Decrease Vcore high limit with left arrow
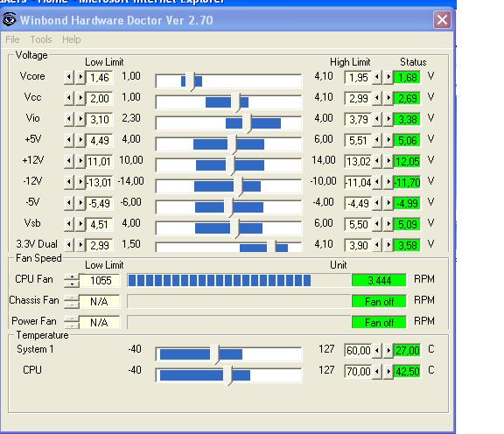 coord(377,78)
